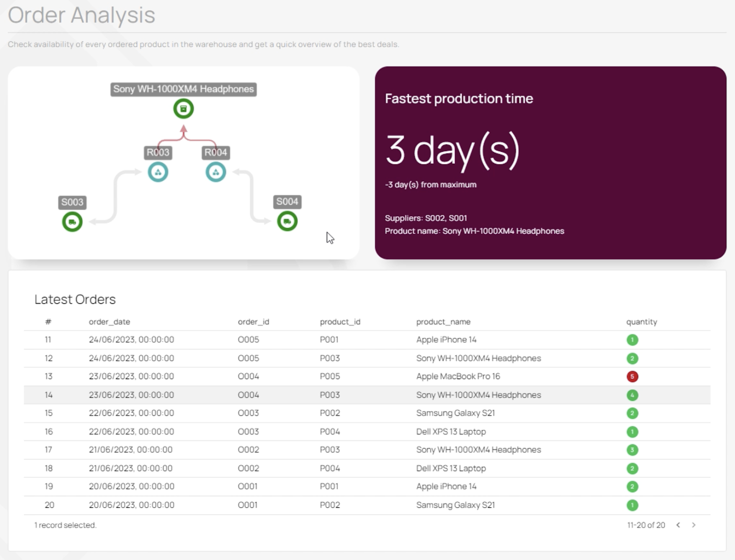The width and height of the screenshot is (735, 560).
Task: Click order_id O002 in row 17
Action: (x=248, y=450)
